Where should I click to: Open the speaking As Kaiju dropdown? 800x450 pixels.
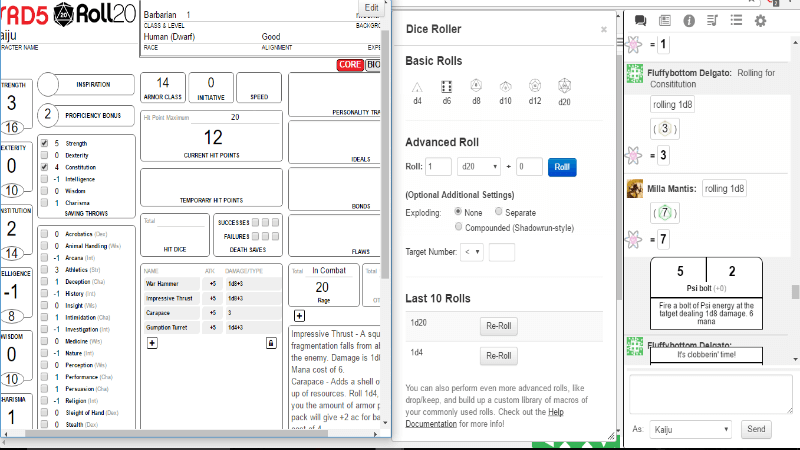point(691,430)
